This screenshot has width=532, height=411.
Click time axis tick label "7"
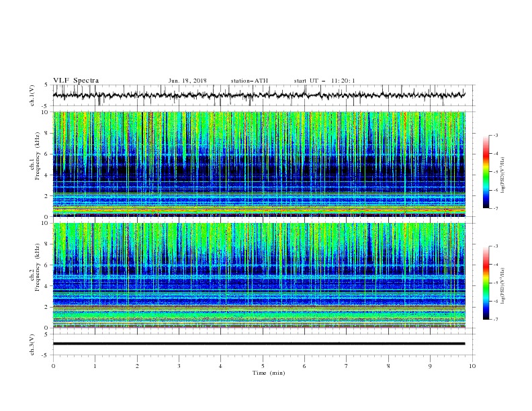(347, 366)
